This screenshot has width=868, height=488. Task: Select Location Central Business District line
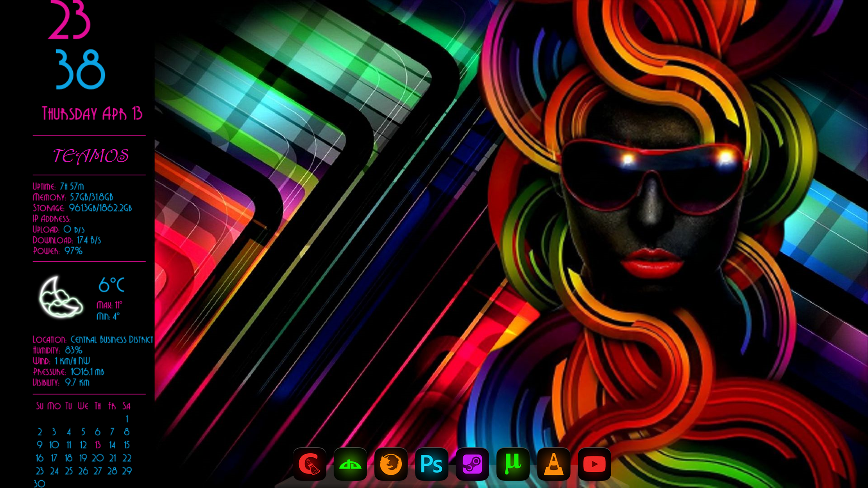(x=93, y=339)
